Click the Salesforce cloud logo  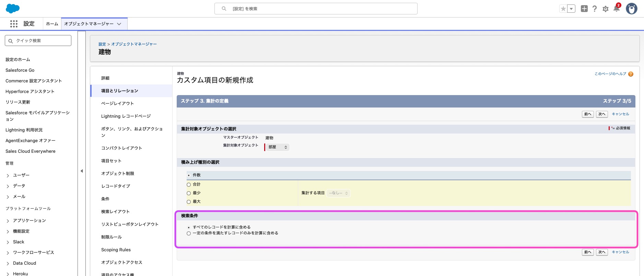click(13, 9)
